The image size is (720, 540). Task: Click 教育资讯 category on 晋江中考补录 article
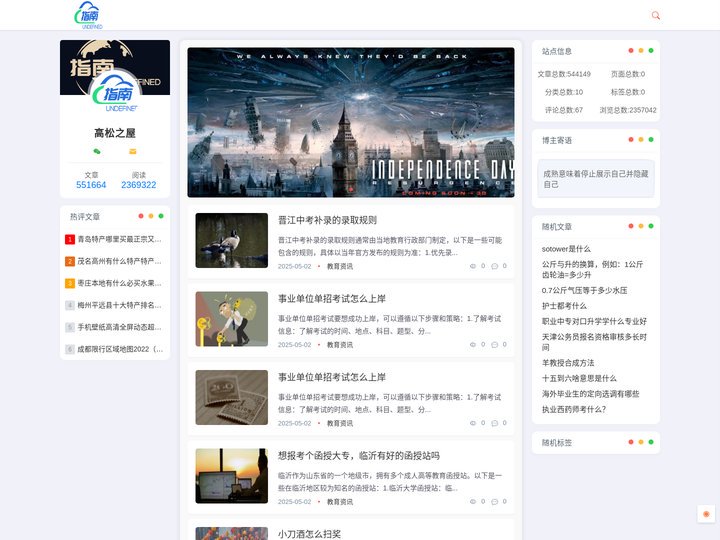point(340,266)
